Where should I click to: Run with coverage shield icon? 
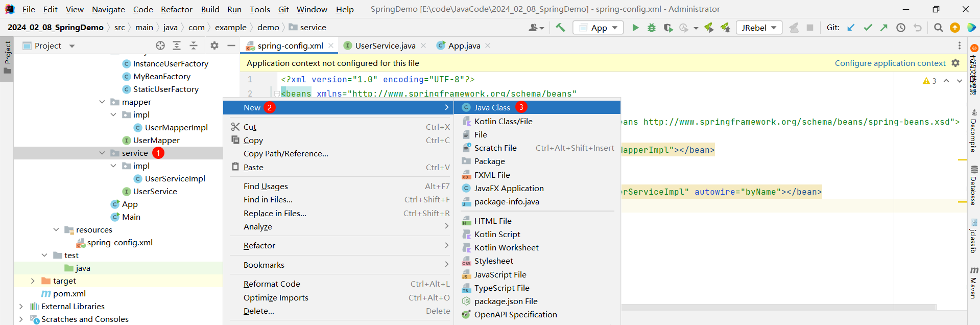tap(668, 28)
